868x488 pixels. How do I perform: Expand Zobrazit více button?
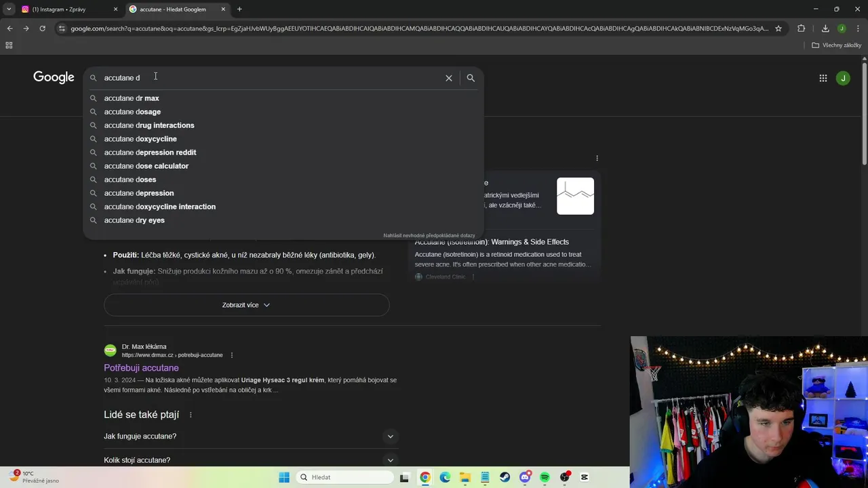(246, 305)
